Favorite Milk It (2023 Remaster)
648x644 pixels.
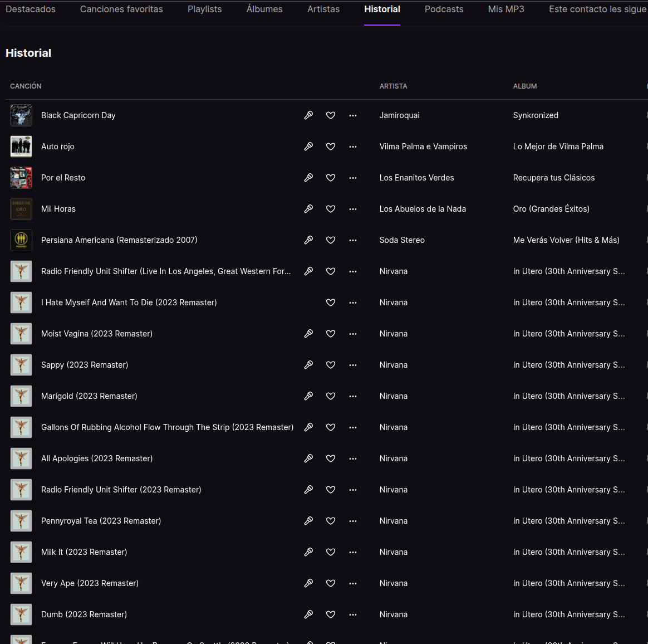point(331,552)
